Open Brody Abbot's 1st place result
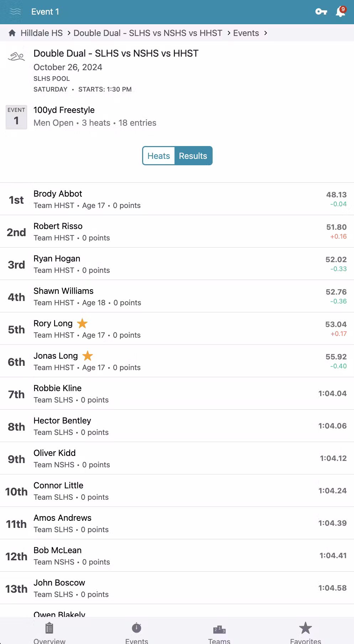 pos(177,199)
